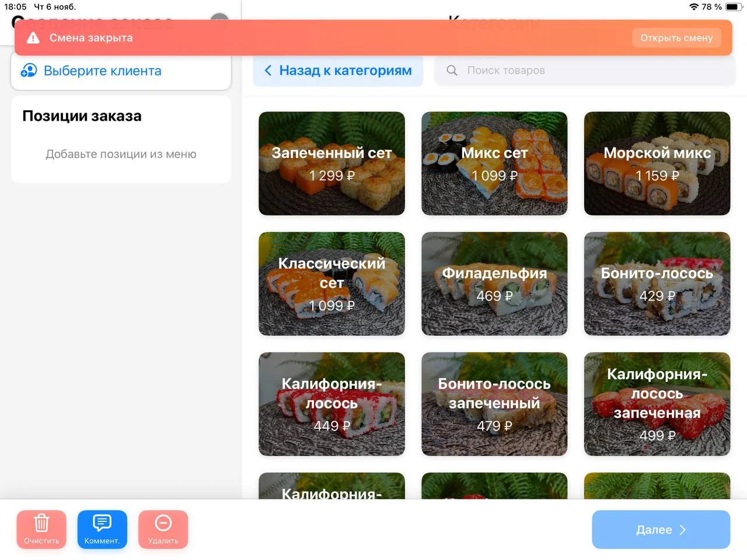Choose Морской микс for 1 159 ₽

pos(657,163)
